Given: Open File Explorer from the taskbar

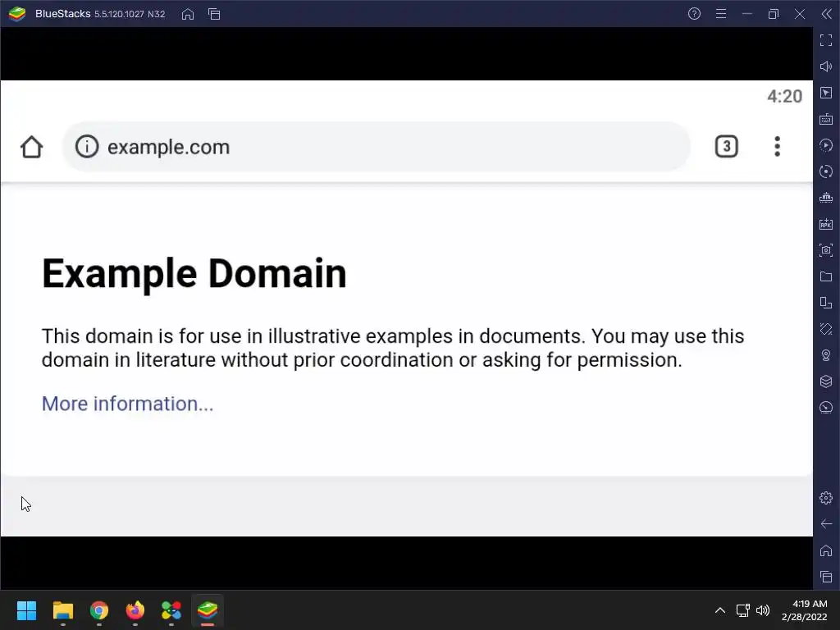Looking at the screenshot, I should coord(62,610).
